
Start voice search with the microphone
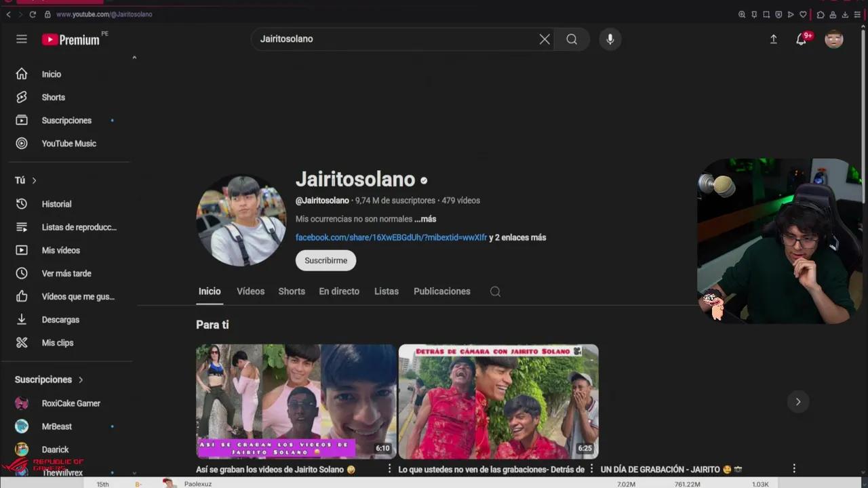click(x=610, y=39)
